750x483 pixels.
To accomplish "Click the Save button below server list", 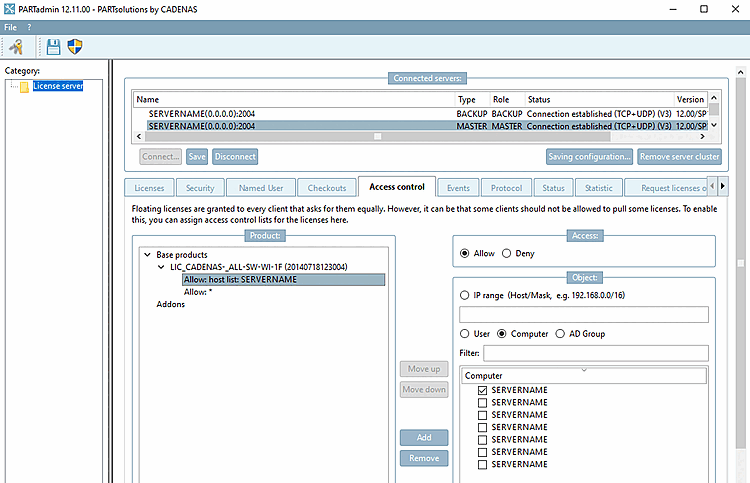I will 197,157.
